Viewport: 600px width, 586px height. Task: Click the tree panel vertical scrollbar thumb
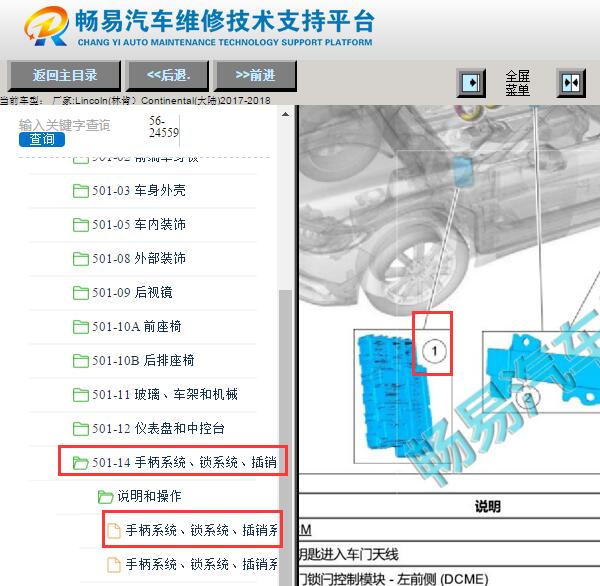[x=285, y=436]
